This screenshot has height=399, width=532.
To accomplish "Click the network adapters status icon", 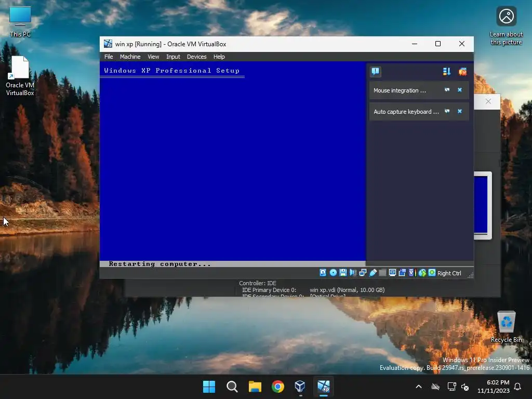I will 363,273.
